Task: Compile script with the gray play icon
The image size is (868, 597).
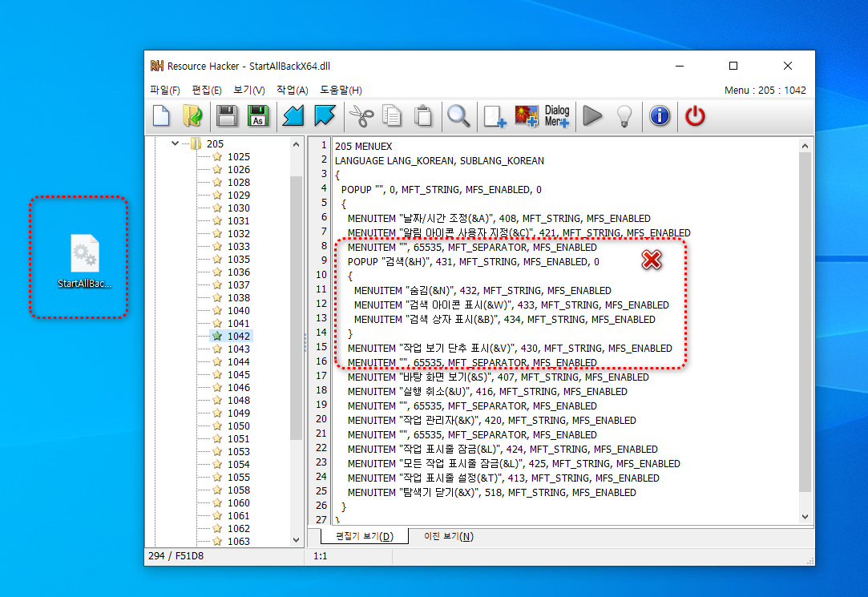Action: [x=592, y=116]
